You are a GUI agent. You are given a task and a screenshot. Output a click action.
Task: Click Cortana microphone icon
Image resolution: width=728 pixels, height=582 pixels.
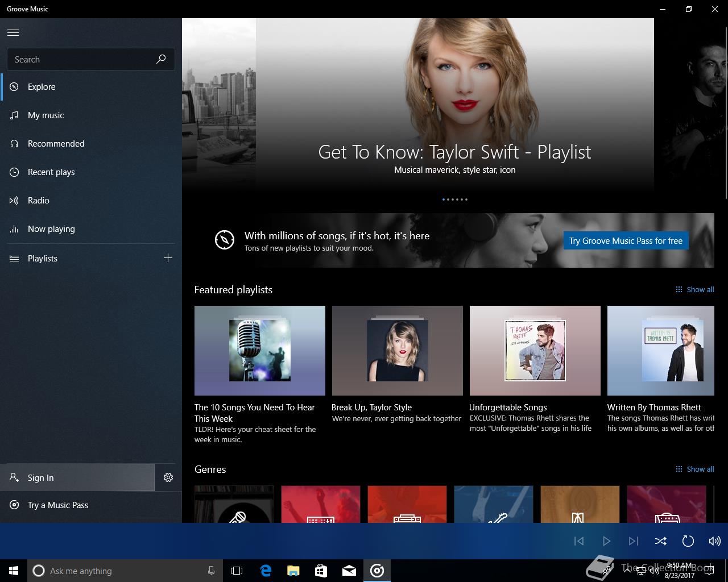click(x=212, y=571)
